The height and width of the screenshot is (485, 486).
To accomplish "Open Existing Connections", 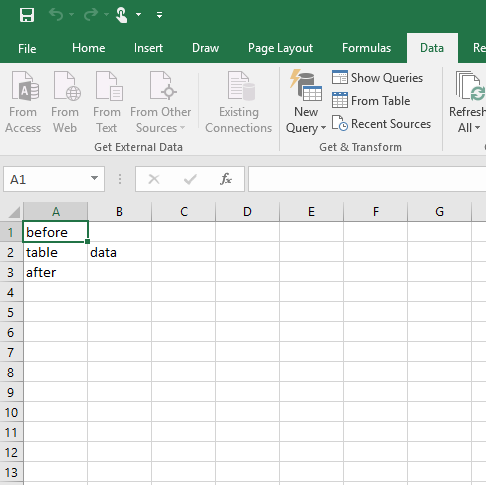I will [239, 102].
